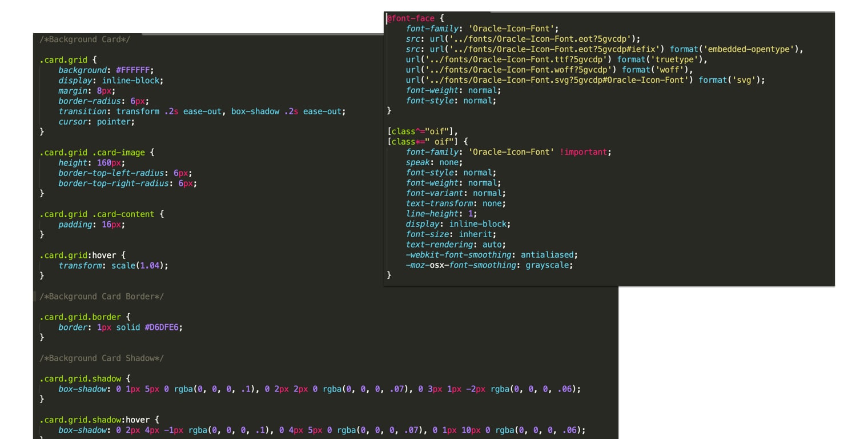Select the [class*=" oif"] { selector line

[427, 142]
